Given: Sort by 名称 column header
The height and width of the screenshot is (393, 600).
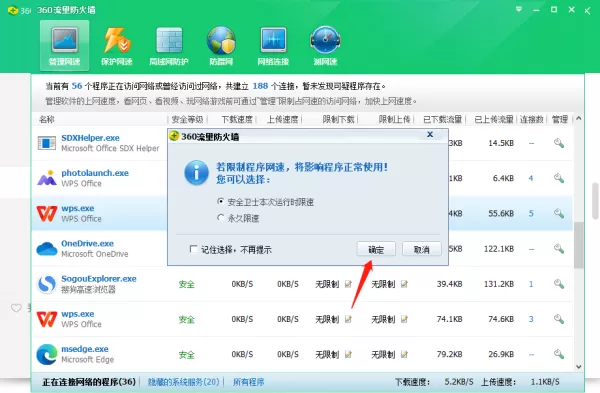Looking at the screenshot, I should (x=47, y=119).
